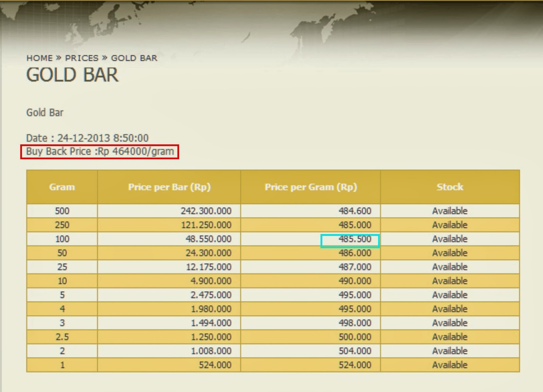
Task: Select the 250 gram cell
Action: (62, 225)
